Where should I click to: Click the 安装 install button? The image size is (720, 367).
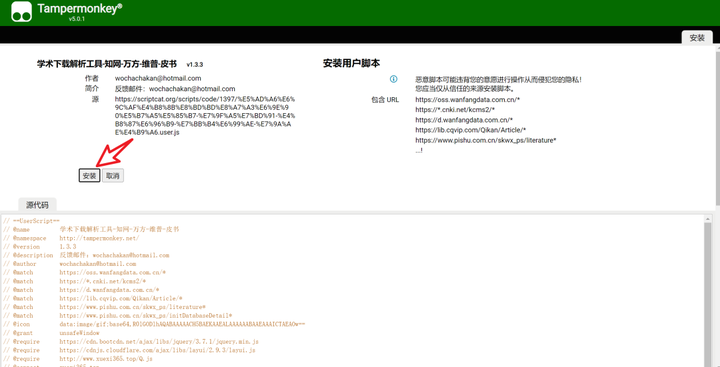coord(89,175)
